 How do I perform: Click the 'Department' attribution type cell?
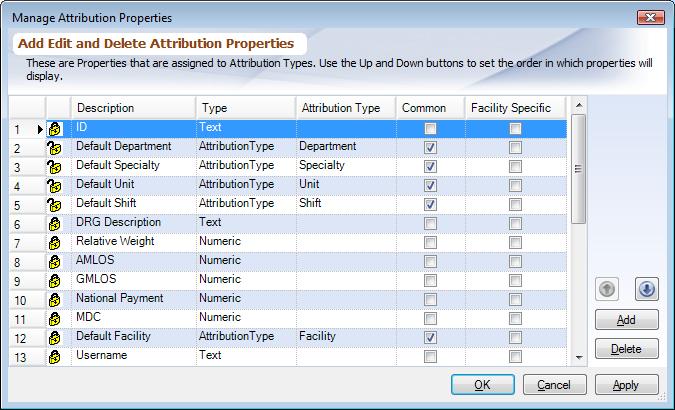pyautogui.click(x=346, y=147)
